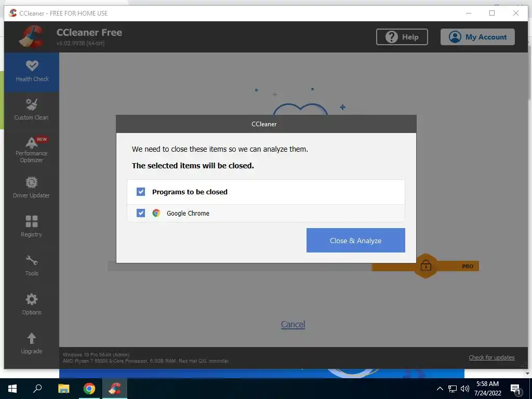Viewport: 532px width, 399px height.
Task: Open the network status tray icon
Action: click(453, 389)
